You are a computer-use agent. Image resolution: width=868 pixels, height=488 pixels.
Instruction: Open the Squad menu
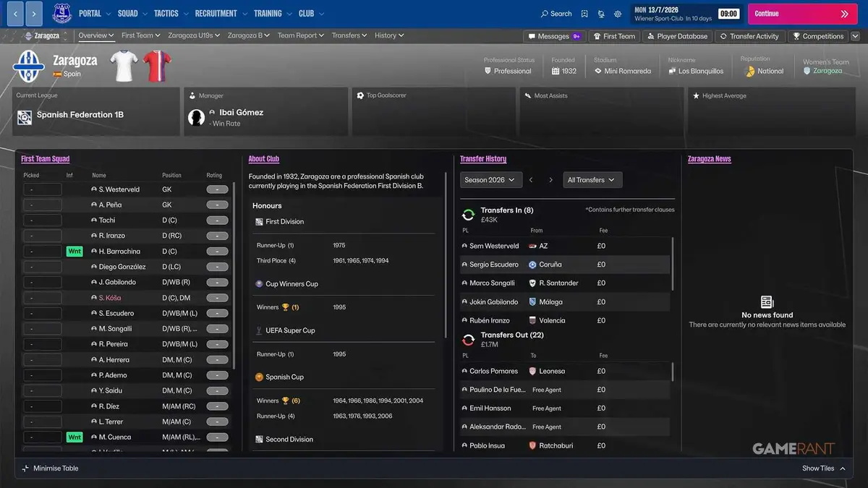pyautogui.click(x=132, y=14)
